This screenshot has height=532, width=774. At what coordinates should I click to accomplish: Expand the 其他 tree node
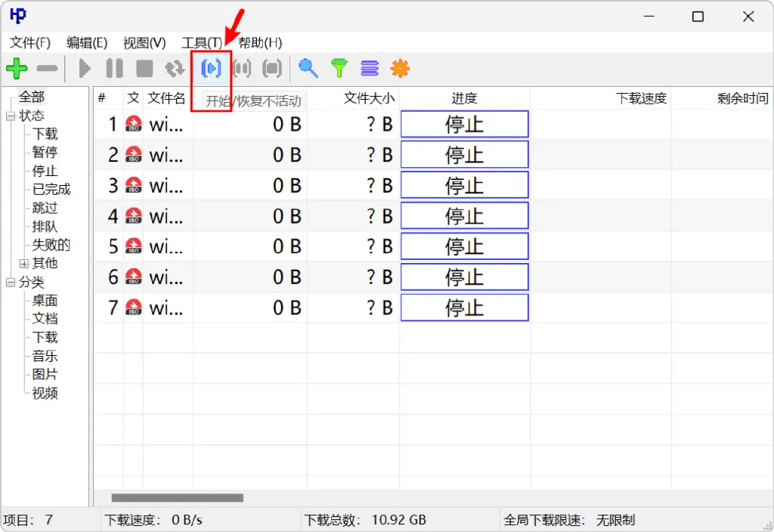click(24, 264)
